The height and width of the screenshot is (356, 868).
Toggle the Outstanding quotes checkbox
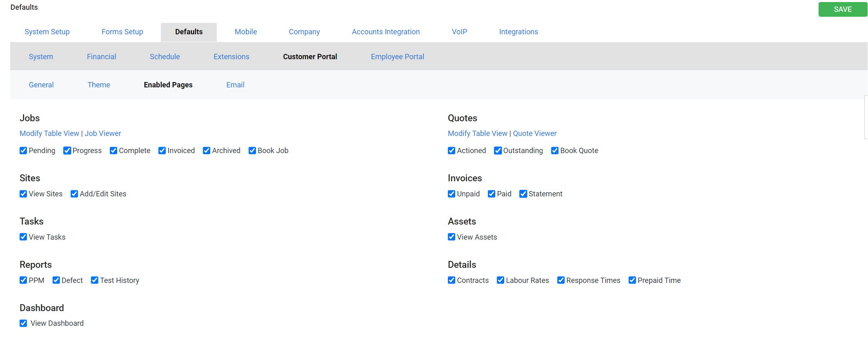498,151
